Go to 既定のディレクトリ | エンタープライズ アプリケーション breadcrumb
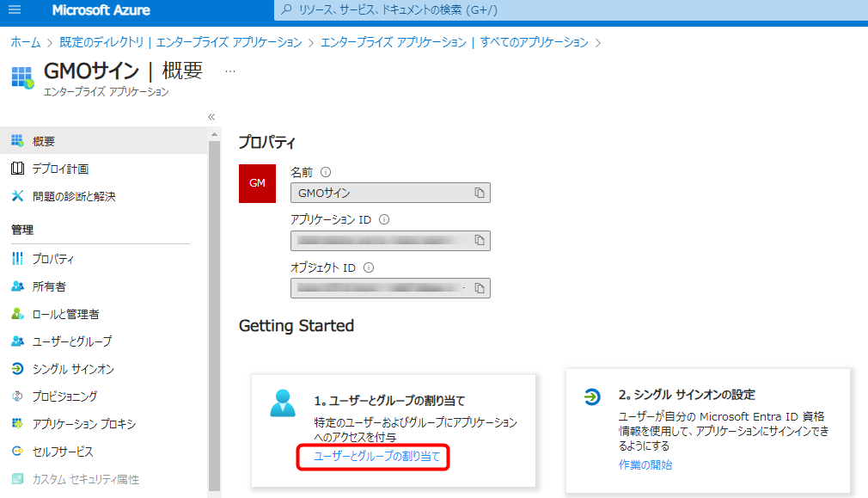868x498 pixels. 180,42
